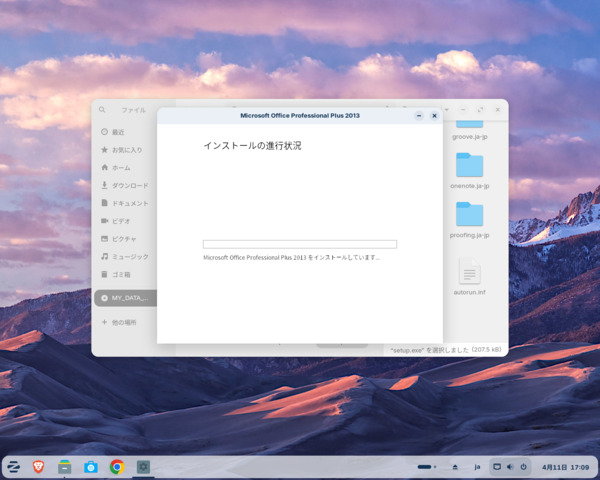
Task: Click the workspace indicator in the panel
Action: click(427, 467)
